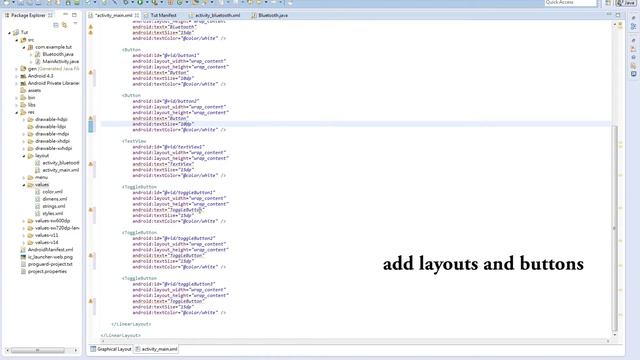Open project.properties file
Screen dimensions: 640x360
click(43, 271)
